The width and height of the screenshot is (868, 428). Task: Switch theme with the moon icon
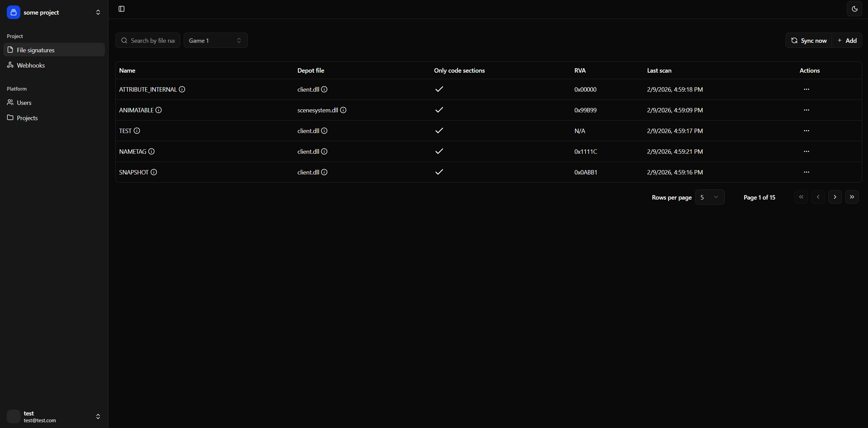coord(854,9)
